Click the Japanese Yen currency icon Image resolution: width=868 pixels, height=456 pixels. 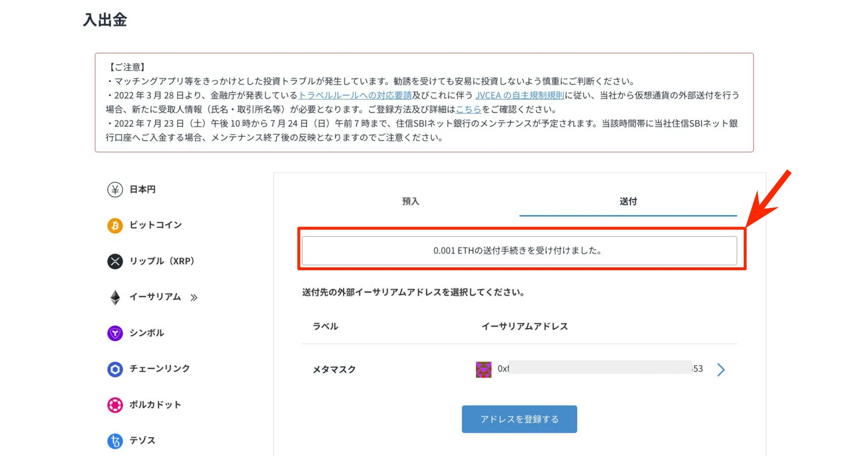(x=115, y=190)
